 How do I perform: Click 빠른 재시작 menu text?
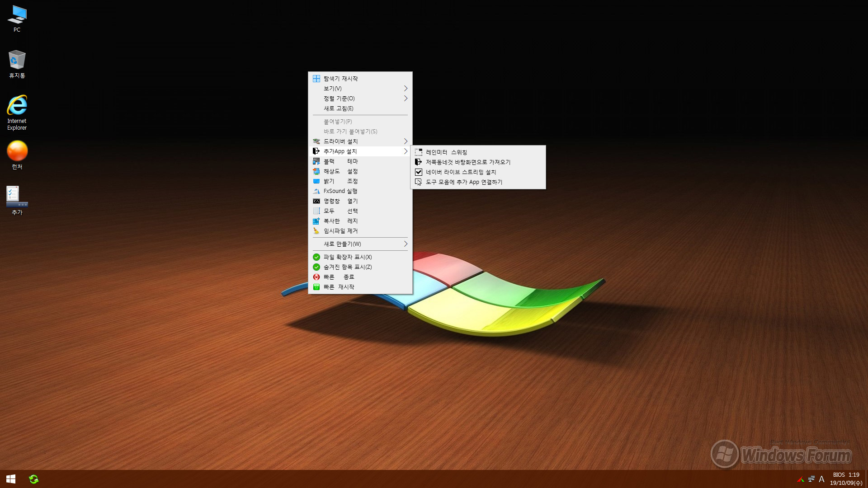click(339, 287)
